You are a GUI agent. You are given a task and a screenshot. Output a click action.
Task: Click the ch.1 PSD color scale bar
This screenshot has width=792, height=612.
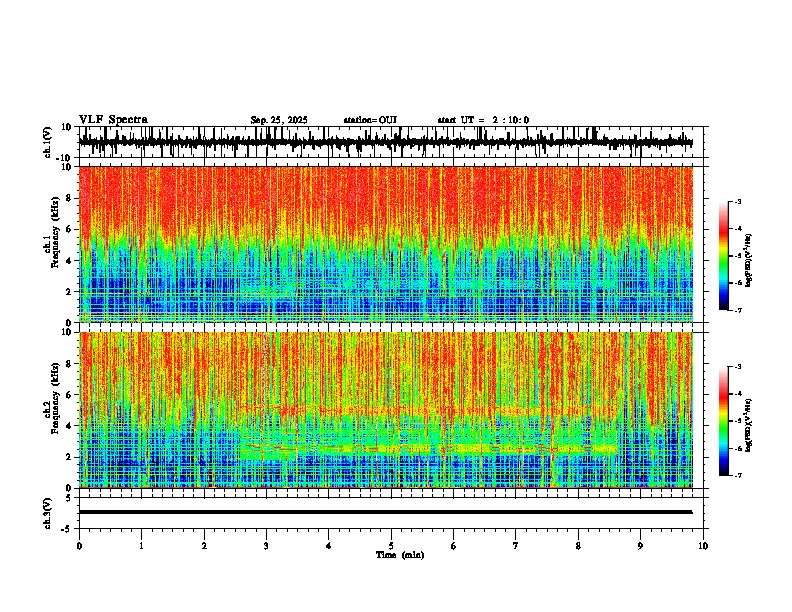point(724,256)
